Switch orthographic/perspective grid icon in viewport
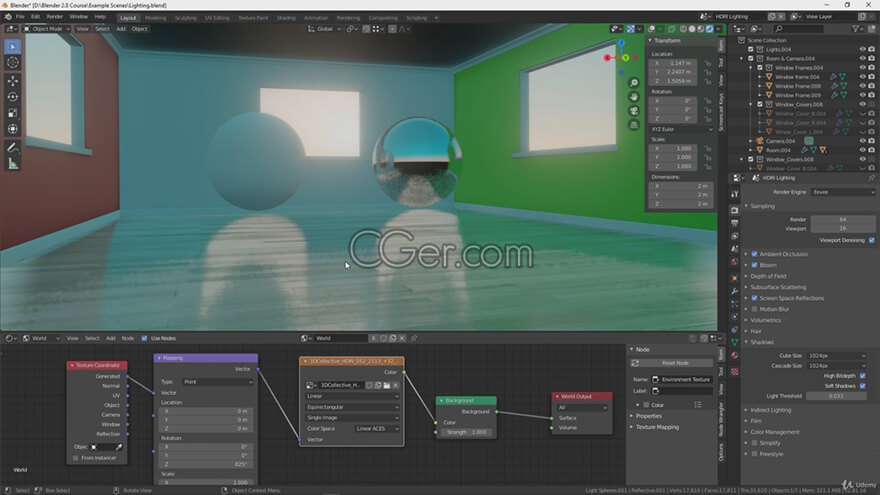Screen dimensions: 880x495 pos(634,125)
